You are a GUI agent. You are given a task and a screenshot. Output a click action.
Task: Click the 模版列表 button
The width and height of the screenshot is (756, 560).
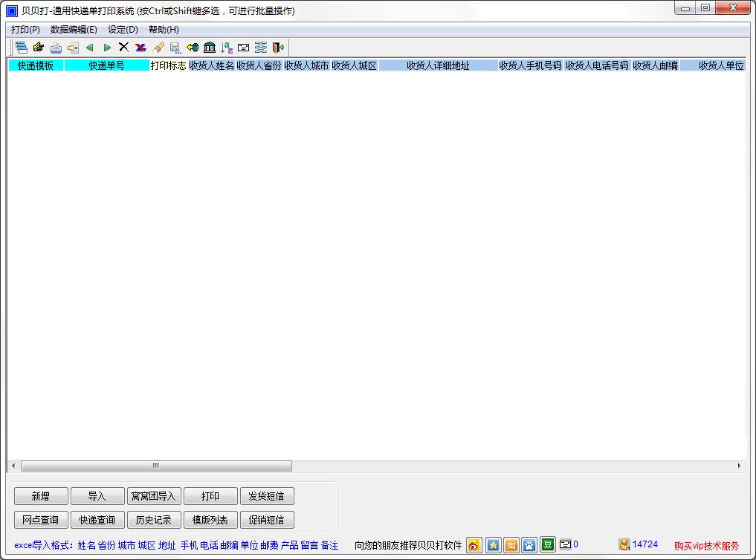210,520
